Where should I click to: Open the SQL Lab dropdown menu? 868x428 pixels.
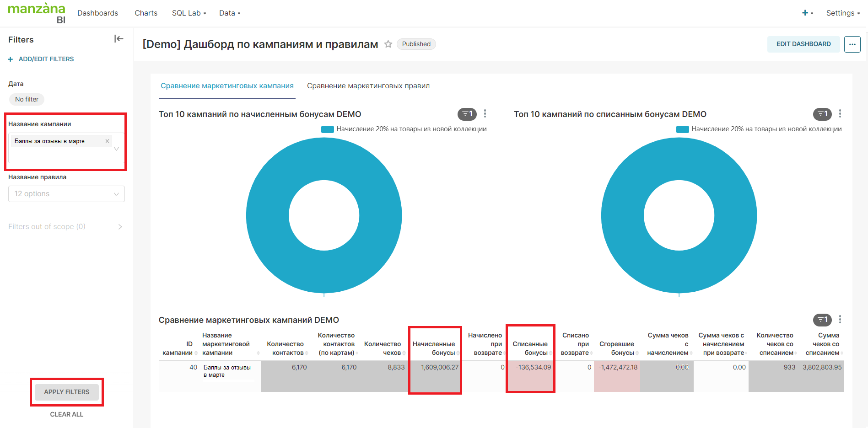pyautogui.click(x=189, y=13)
